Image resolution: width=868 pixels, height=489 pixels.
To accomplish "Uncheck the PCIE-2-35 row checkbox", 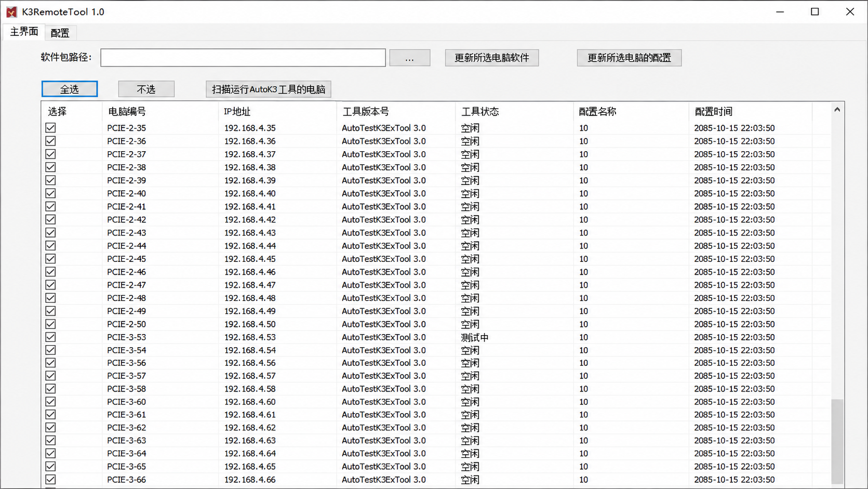I will click(50, 128).
